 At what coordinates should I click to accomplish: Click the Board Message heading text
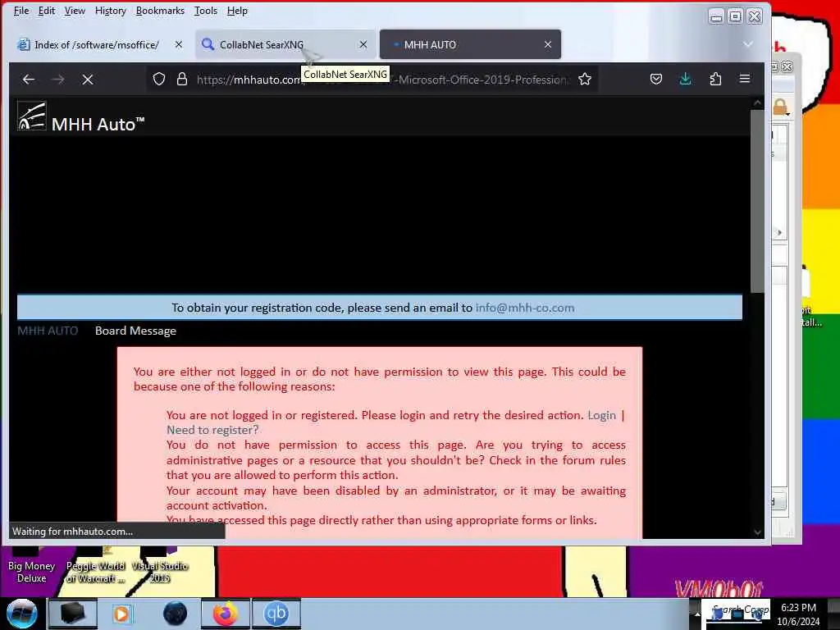pos(135,331)
